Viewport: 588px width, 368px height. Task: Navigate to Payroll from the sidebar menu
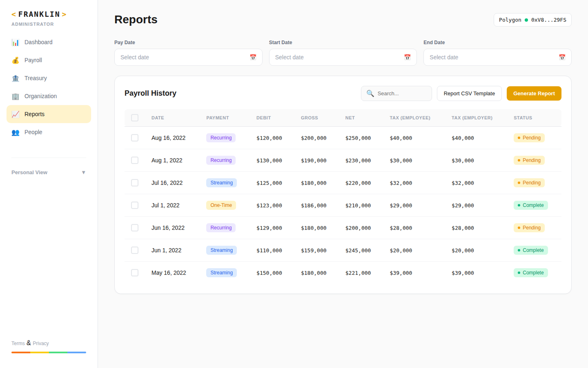click(33, 60)
